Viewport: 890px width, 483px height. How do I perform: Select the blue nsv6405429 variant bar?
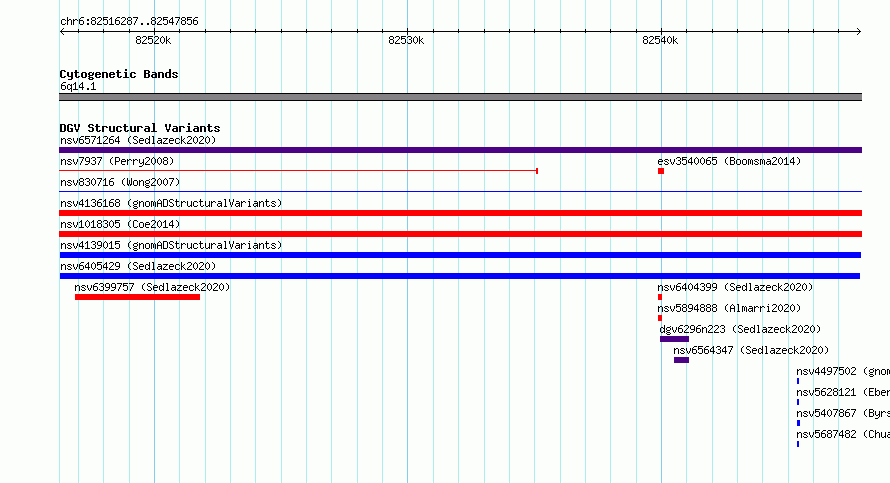(x=460, y=276)
